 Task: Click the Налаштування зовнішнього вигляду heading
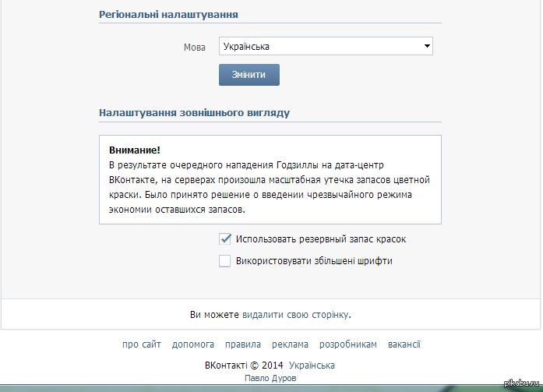[194, 112]
